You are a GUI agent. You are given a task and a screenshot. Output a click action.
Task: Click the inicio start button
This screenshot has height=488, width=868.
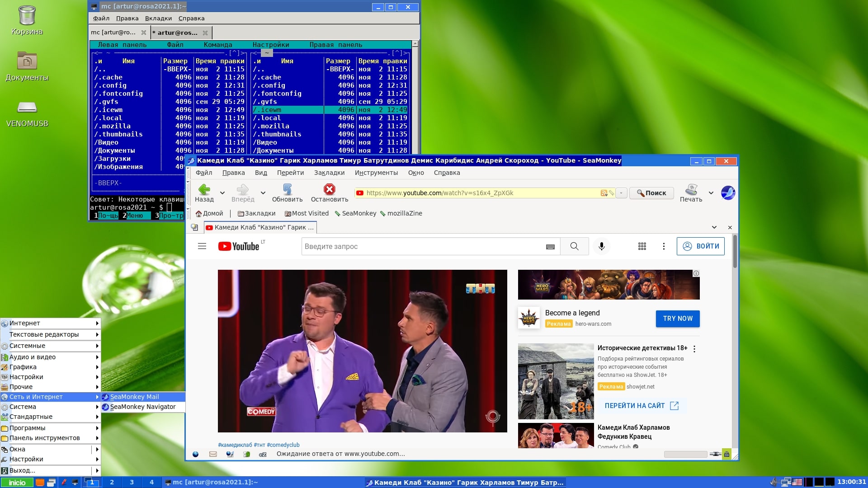17,482
